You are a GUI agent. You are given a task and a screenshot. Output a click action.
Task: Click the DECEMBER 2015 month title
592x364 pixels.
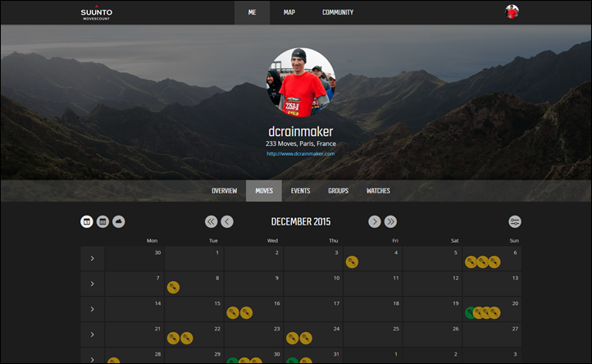coord(301,221)
